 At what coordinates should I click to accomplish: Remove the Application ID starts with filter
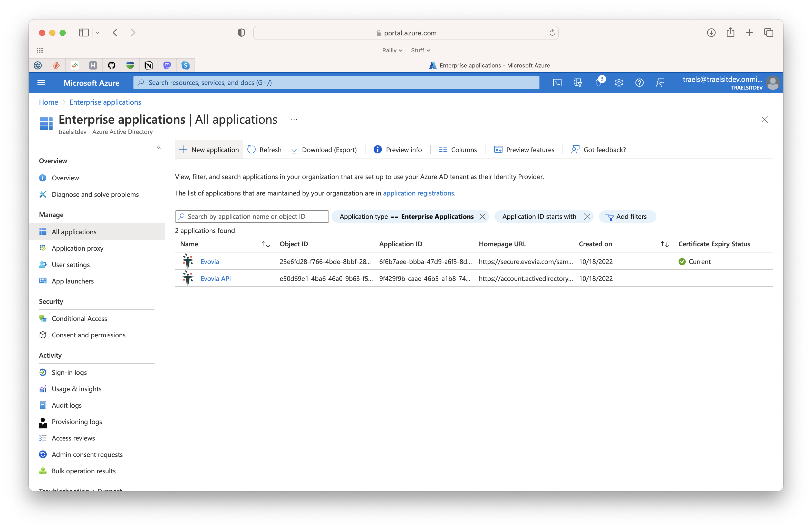[587, 217]
